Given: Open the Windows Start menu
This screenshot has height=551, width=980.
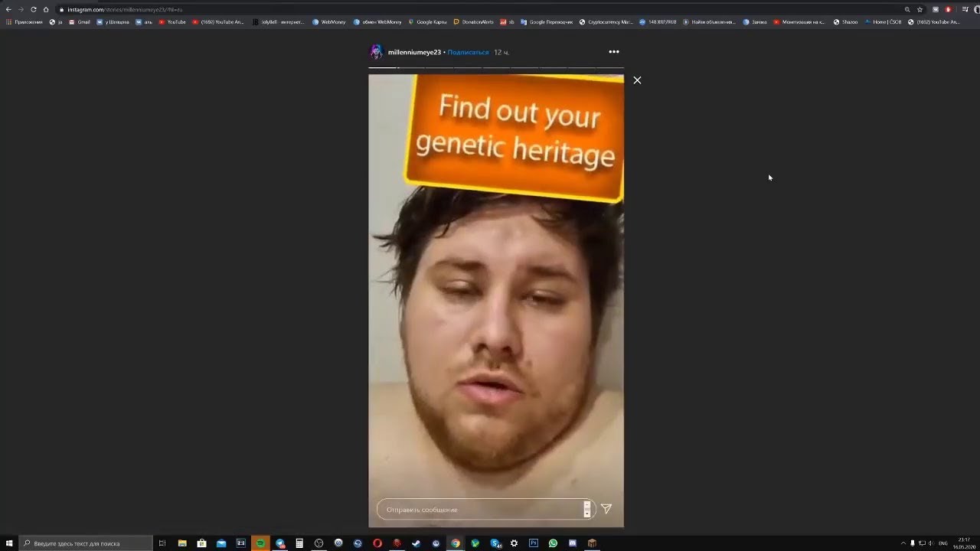Looking at the screenshot, I should click(x=9, y=543).
